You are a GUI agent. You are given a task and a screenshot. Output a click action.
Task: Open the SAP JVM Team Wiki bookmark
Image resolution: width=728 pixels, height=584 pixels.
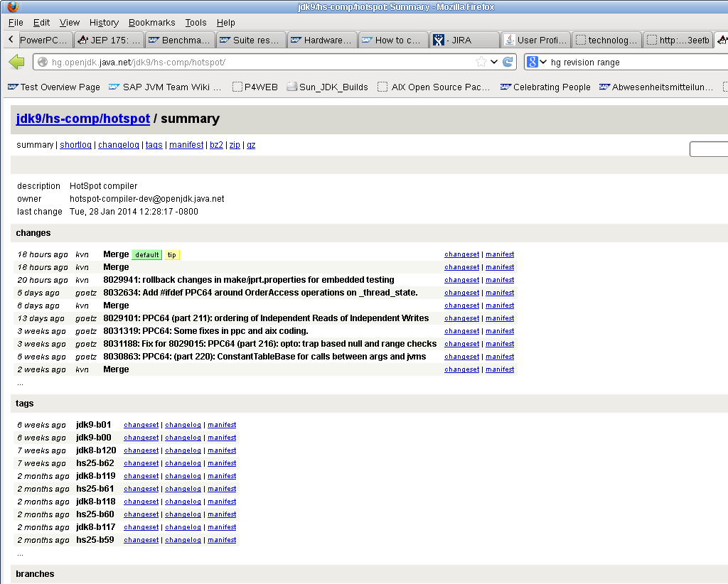tap(165, 87)
